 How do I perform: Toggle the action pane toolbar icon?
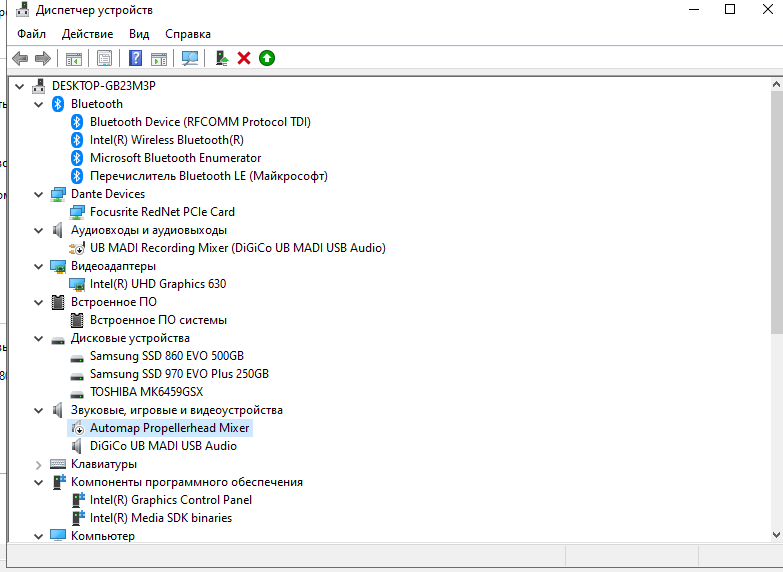coord(159,58)
